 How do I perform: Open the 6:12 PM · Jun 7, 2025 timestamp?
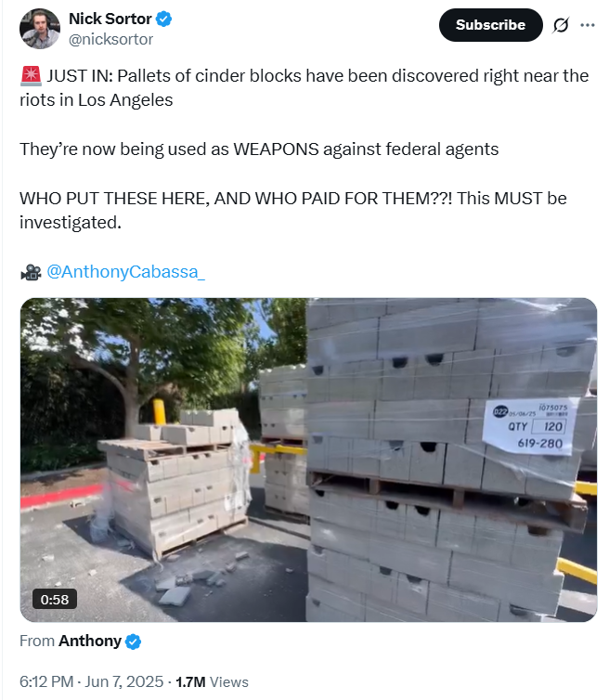pyautogui.click(x=92, y=681)
